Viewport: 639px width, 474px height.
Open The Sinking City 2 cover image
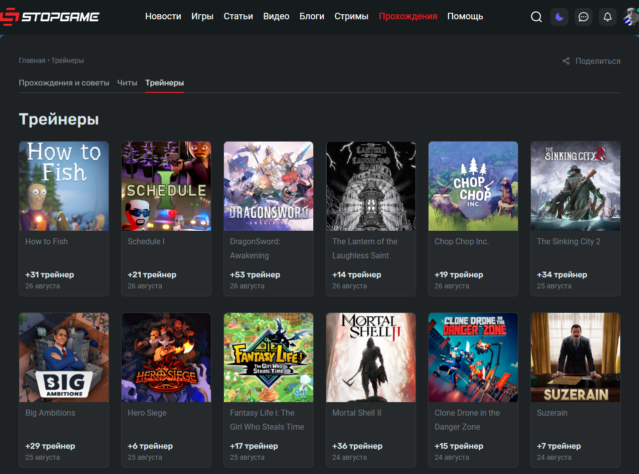coord(575,186)
